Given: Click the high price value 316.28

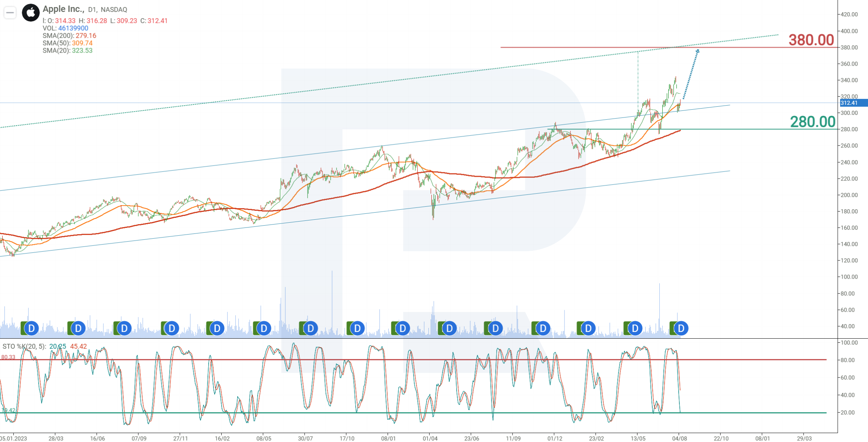Looking at the screenshot, I should point(97,21).
